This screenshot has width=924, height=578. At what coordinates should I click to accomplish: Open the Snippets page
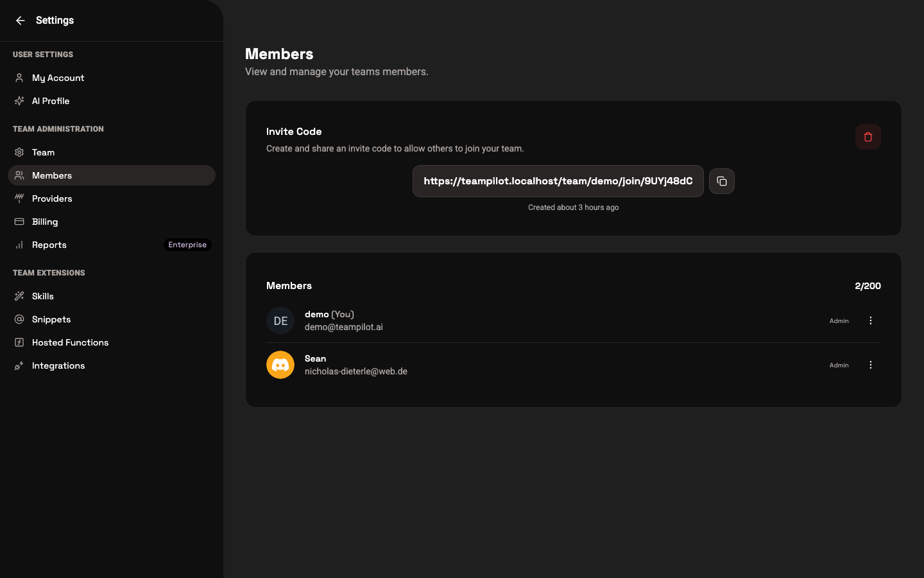tap(112, 319)
